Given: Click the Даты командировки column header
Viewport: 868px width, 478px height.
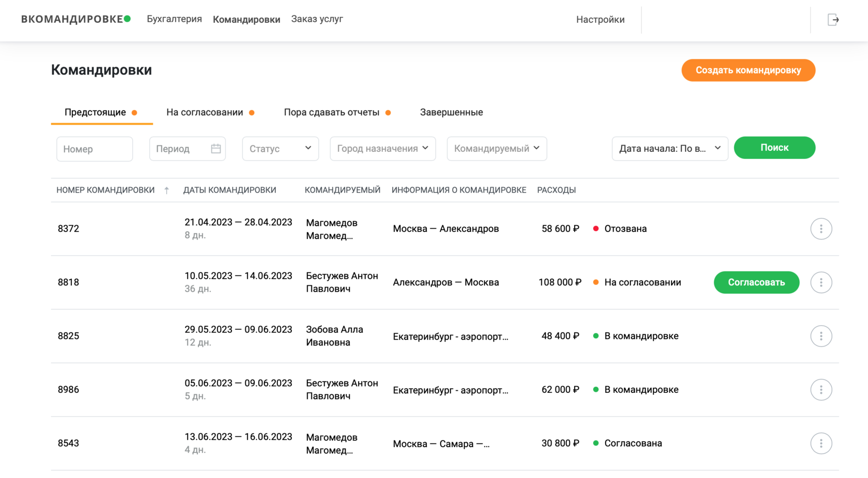Looking at the screenshot, I should point(229,190).
